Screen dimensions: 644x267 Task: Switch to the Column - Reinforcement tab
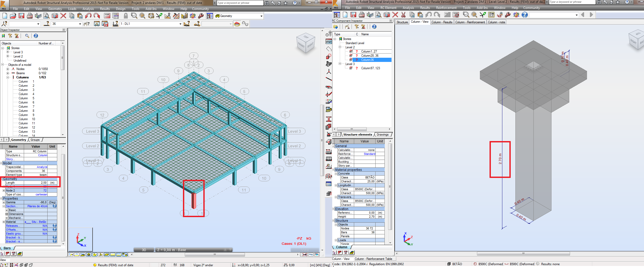pos(470,22)
